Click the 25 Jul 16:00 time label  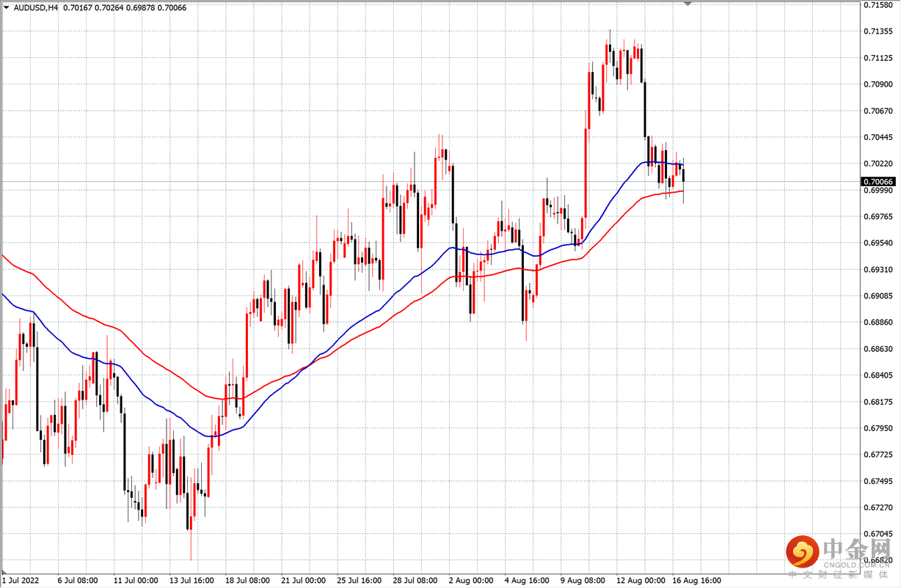pos(360,581)
